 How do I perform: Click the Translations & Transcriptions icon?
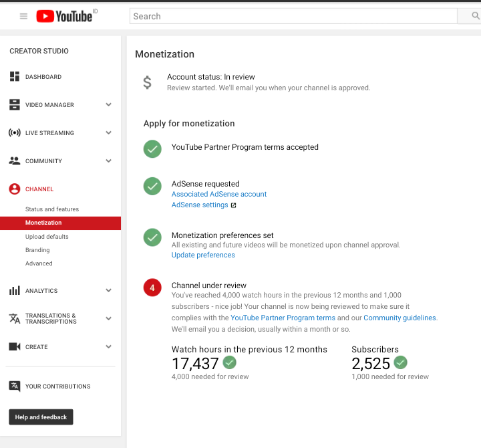pos(15,318)
